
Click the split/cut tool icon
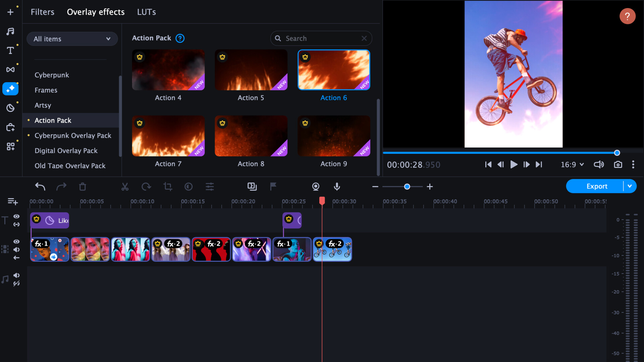(124, 186)
